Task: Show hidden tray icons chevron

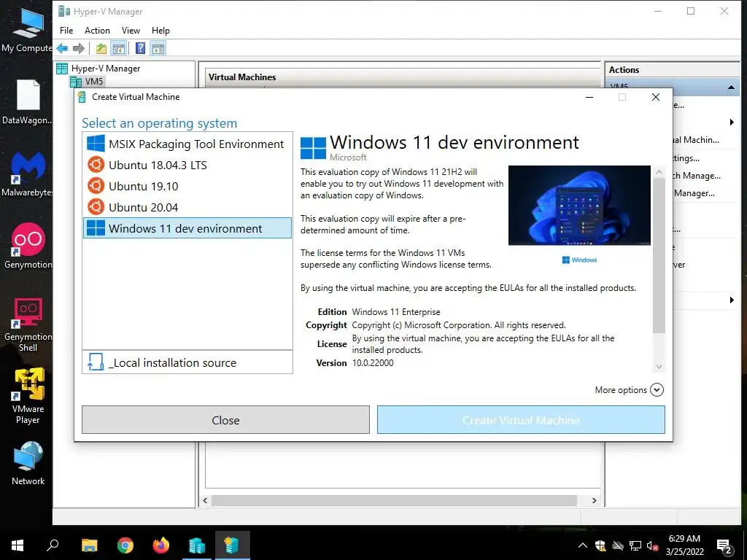Action: click(582, 545)
